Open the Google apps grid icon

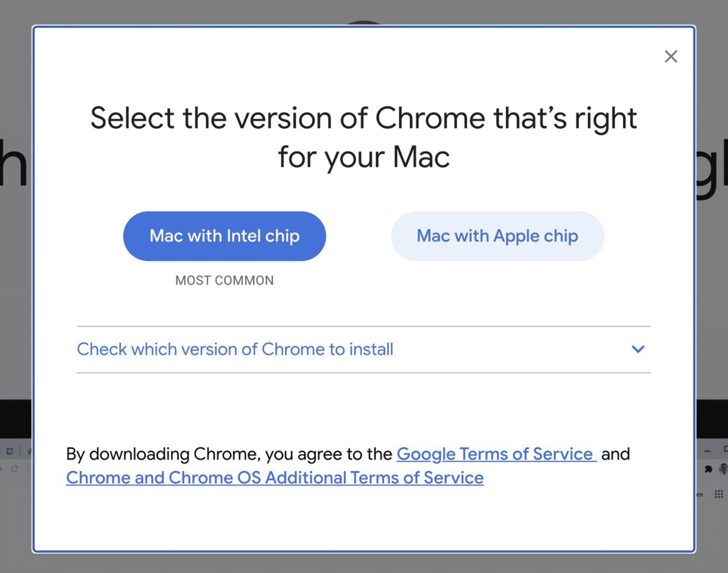(x=719, y=494)
